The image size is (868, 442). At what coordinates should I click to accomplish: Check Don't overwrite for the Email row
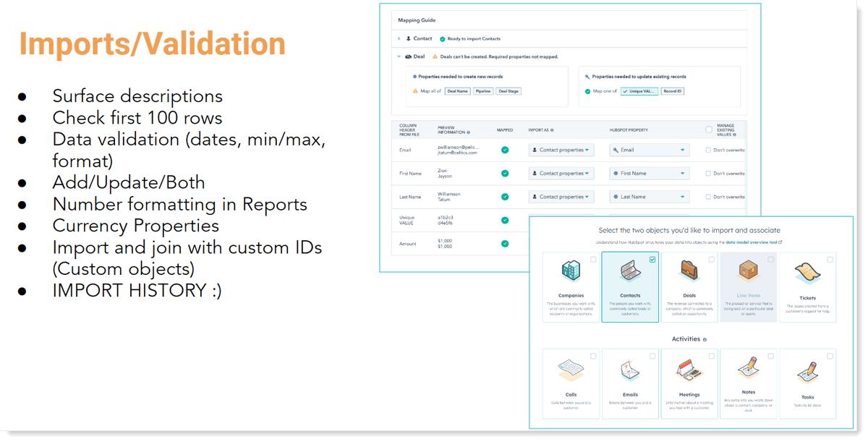click(708, 150)
